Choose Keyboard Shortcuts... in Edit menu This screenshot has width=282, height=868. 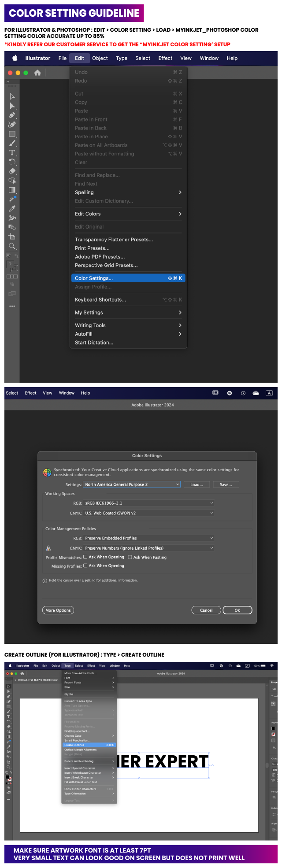tap(128, 300)
